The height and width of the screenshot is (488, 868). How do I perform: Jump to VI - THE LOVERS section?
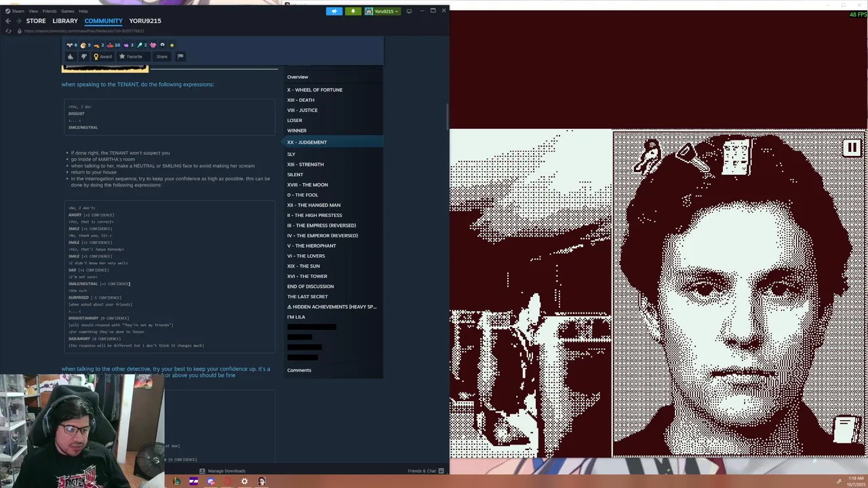pyautogui.click(x=306, y=256)
